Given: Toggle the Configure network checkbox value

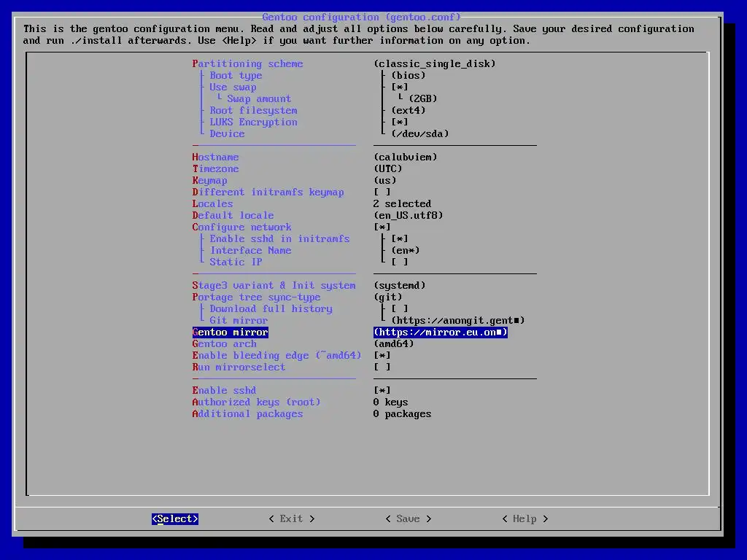Looking at the screenshot, I should (x=382, y=227).
